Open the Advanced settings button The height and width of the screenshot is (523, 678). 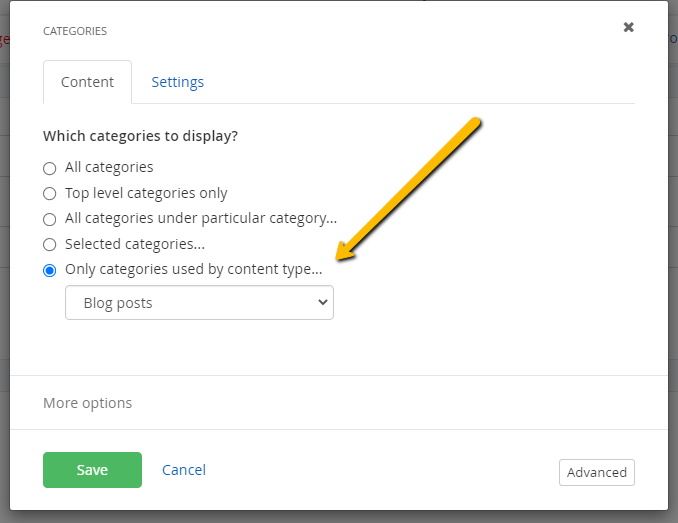597,472
